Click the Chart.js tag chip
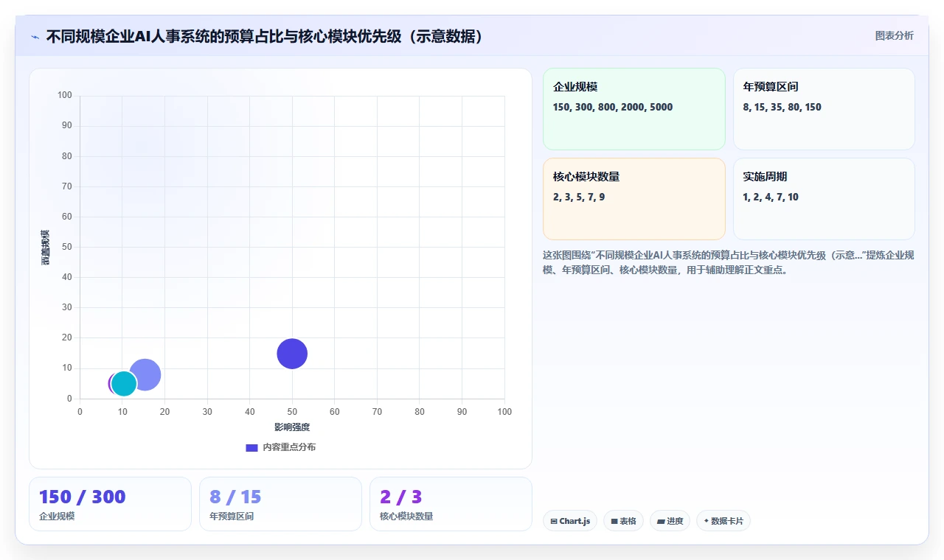This screenshot has width=944, height=560. point(570,521)
